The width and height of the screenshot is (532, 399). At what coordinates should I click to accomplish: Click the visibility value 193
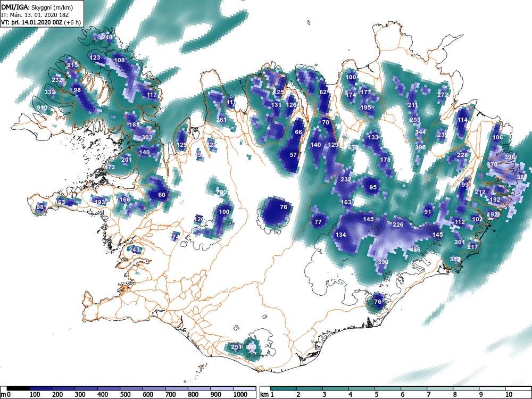pos(100,202)
